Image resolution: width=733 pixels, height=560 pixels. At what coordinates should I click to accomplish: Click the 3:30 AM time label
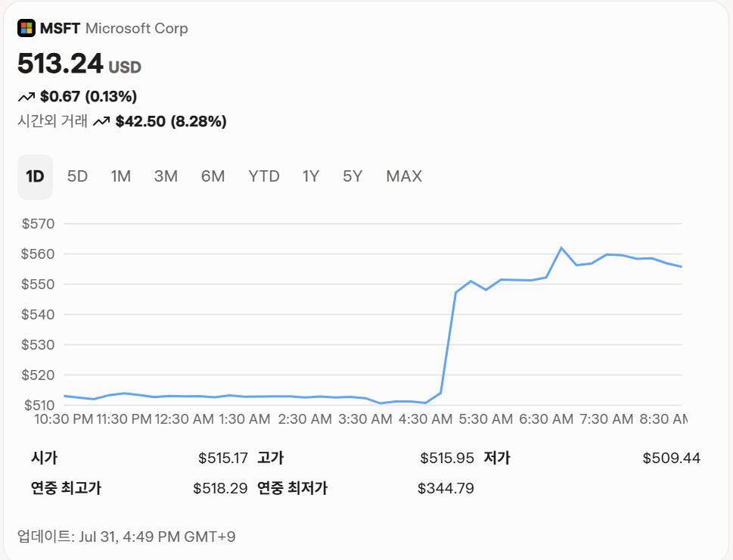point(365,418)
